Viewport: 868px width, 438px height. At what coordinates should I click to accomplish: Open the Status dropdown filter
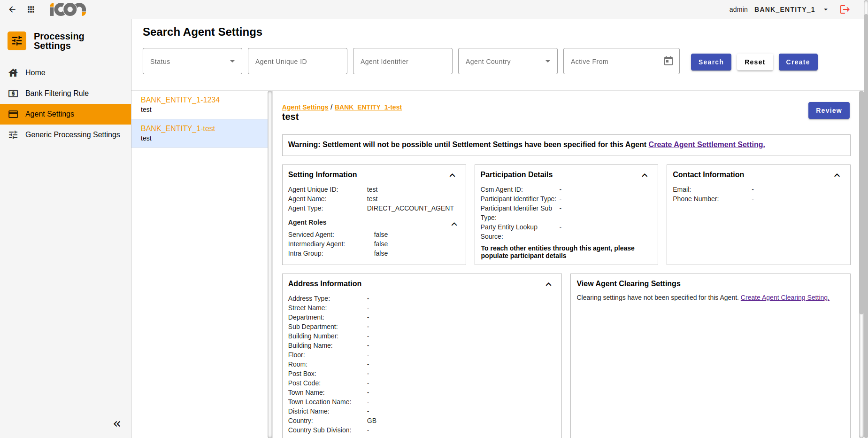(x=192, y=61)
